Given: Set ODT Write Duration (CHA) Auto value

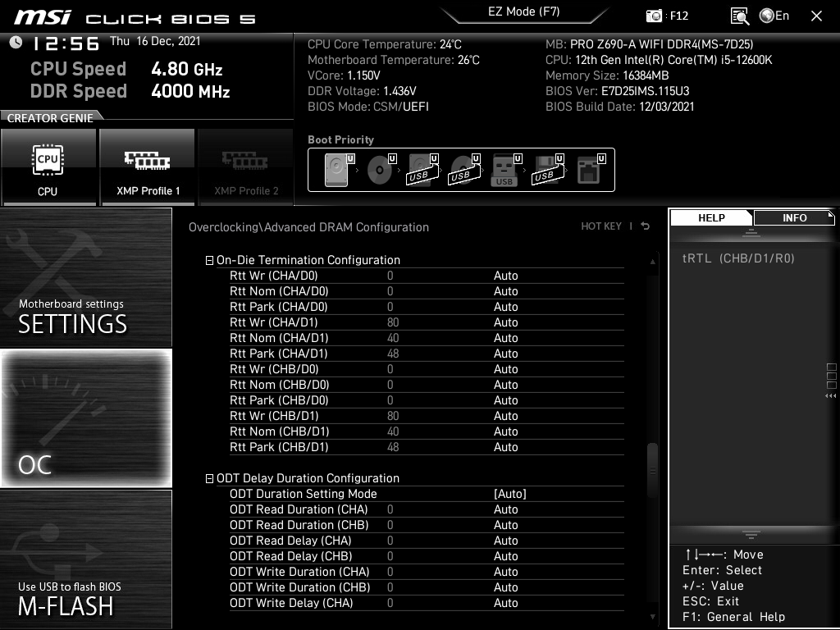Looking at the screenshot, I should coord(505,572).
